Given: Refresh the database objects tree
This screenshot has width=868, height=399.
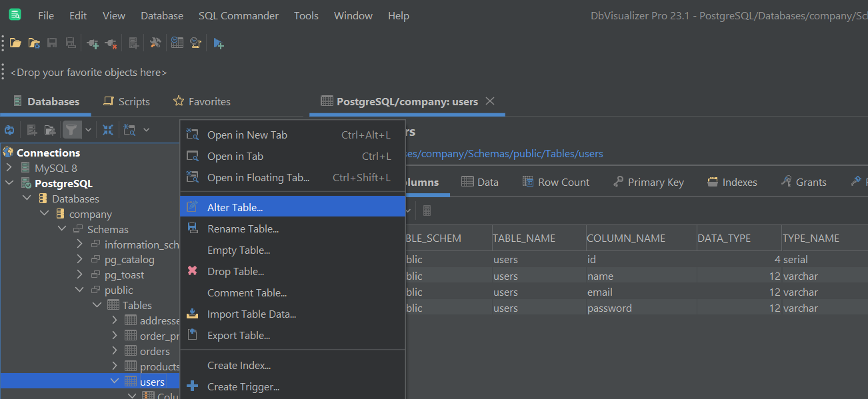Looking at the screenshot, I should [10, 129].
